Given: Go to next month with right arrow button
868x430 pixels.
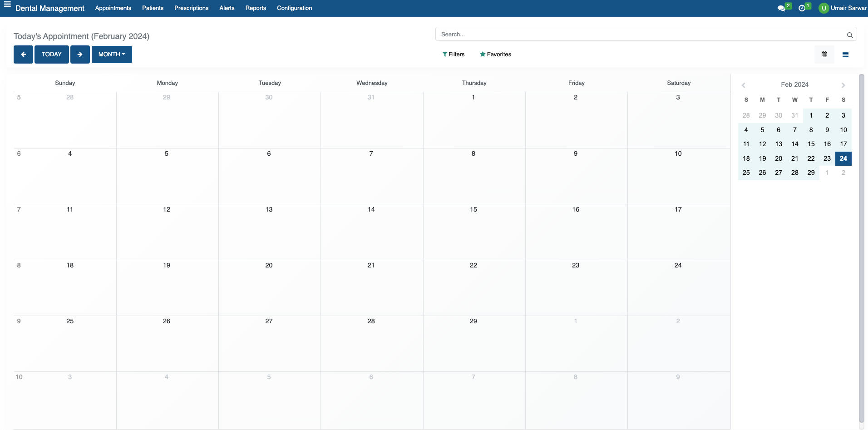Looking at the screenshot, I should click(x=80, y=54).
